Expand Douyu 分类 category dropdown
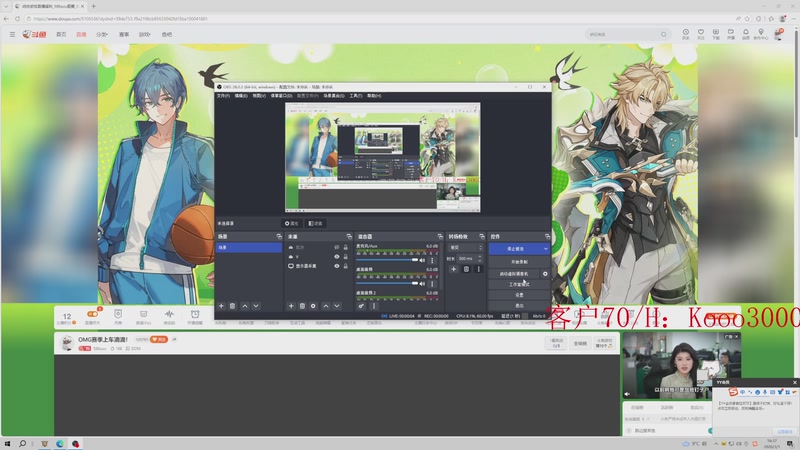Image resolution: width=800 pixels, height=450 pixels. (102, 34)
